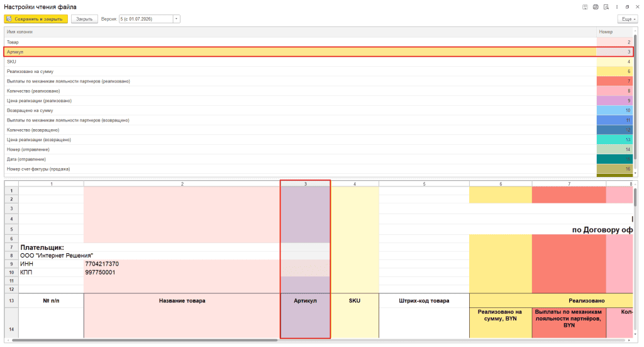The image size is (644, 347).
Task: Click the save floppy disk icon in title bar
Action: click(585, 7)
